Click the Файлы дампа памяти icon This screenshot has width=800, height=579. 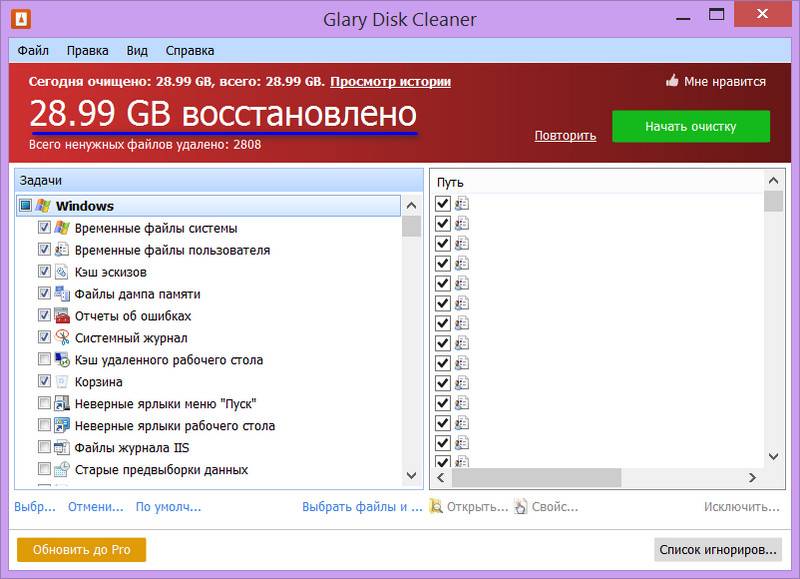[x=62, y=294]
